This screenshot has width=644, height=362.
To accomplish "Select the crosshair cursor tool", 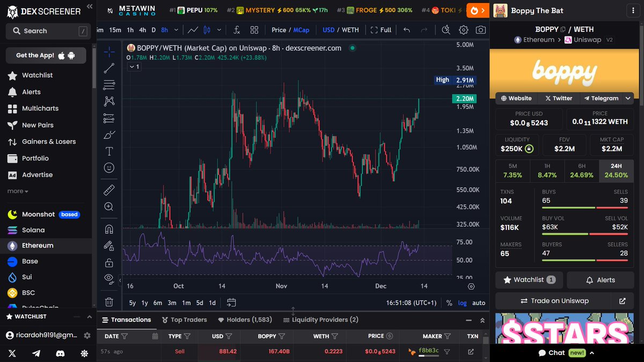I will (x=109, y=52).
